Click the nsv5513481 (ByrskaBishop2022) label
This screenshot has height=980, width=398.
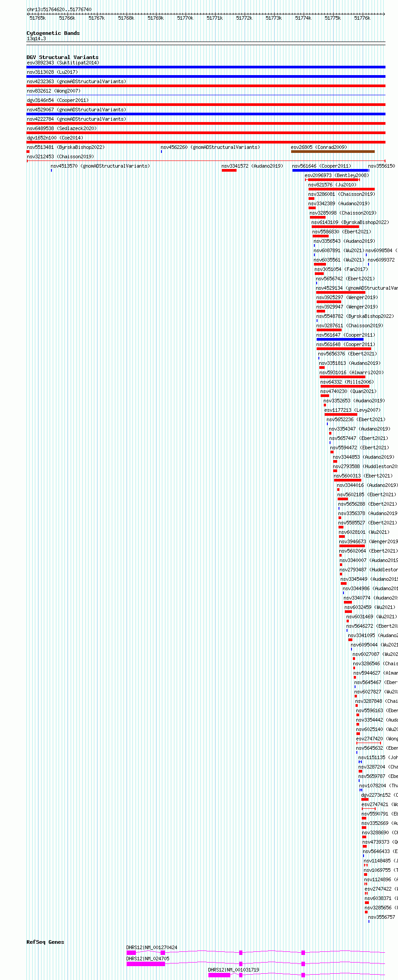click(66, 147)
